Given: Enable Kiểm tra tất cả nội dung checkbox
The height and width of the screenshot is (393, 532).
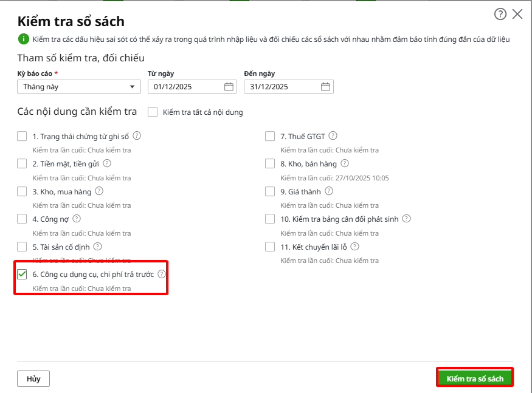Looking at the screenshot, I should [x=153, y=112].
